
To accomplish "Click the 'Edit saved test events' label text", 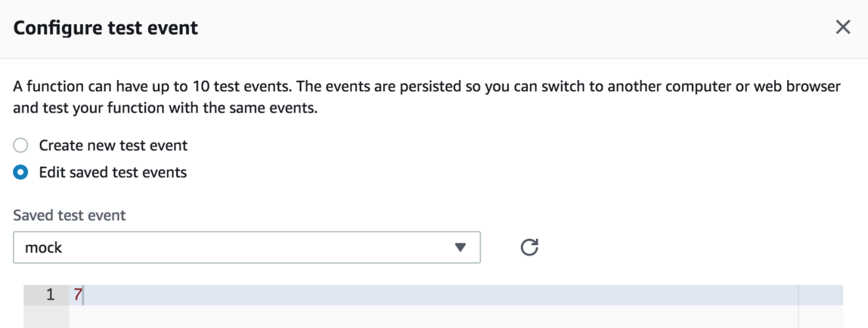I will coord(113,172).
